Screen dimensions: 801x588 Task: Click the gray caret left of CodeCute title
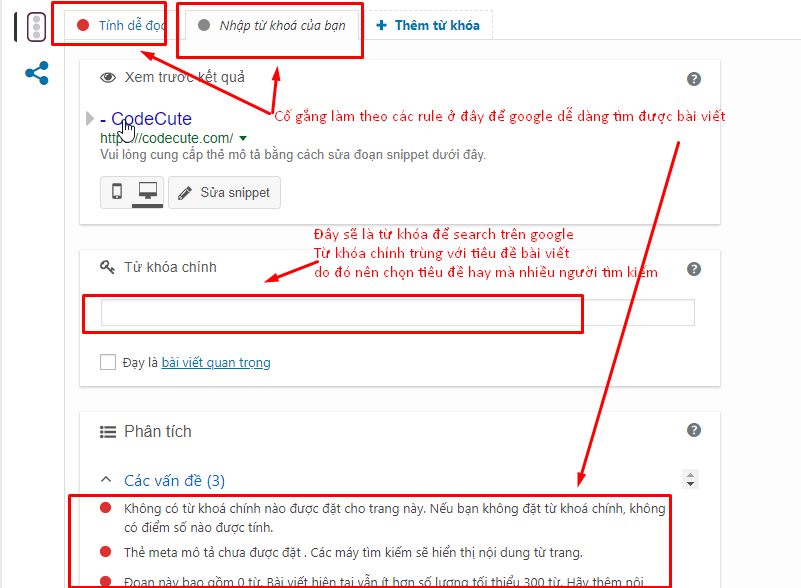point(91,119)
